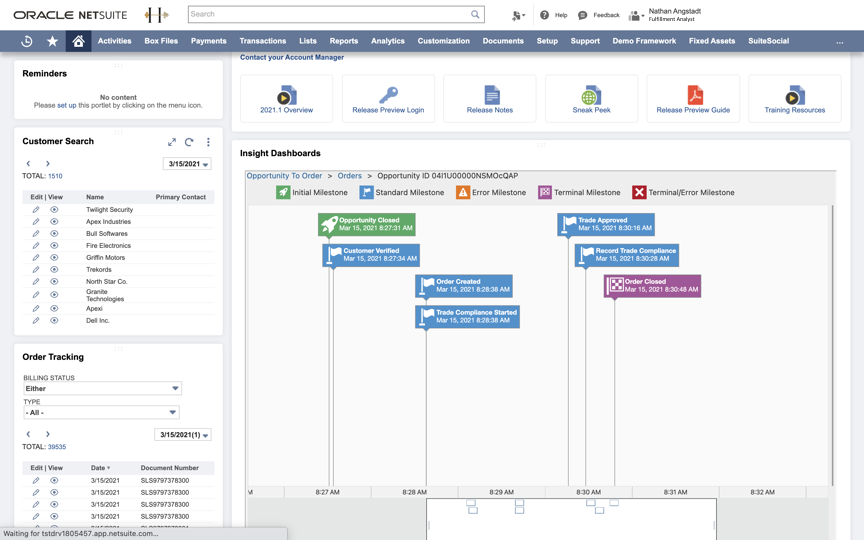Open the Shortcuts star icon
The width and height of the screenshot is (864, 540).
coord(52,41)
